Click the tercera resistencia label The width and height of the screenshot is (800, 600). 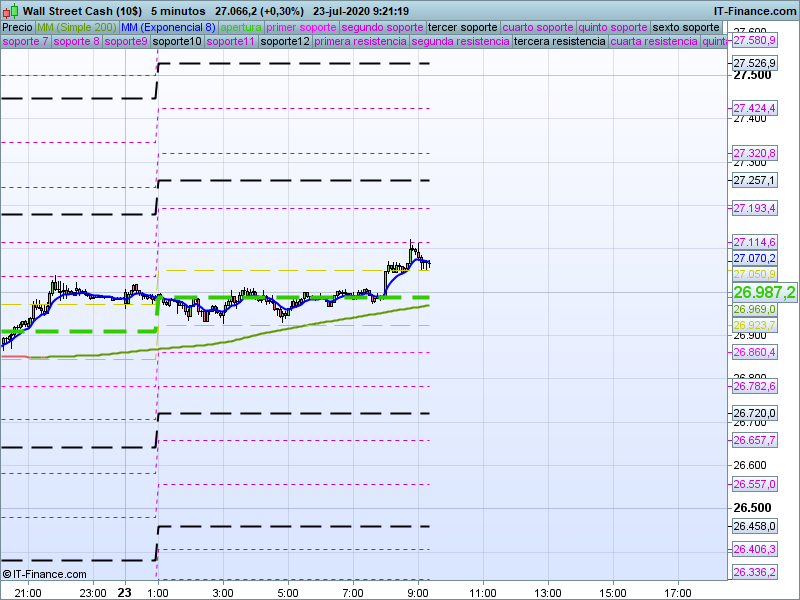click(x=559, y=42)
